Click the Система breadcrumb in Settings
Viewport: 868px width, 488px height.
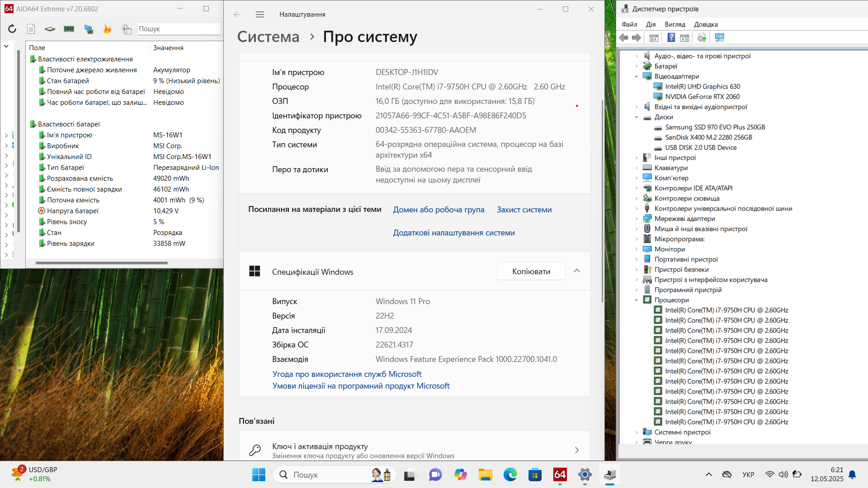point(268,37)
